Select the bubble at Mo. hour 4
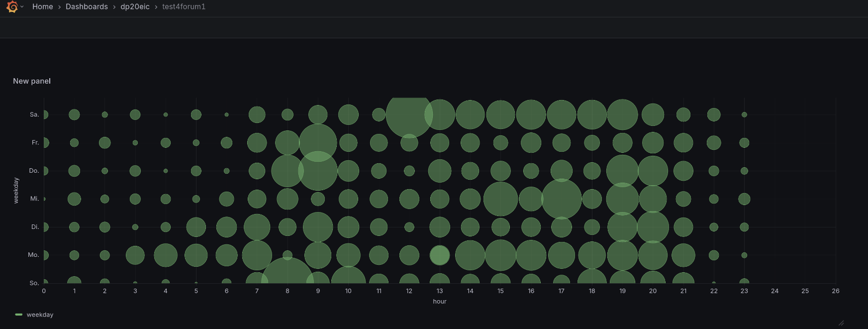Image resolution: width=868 pixels, height=329 pixels. pos(166,255)
